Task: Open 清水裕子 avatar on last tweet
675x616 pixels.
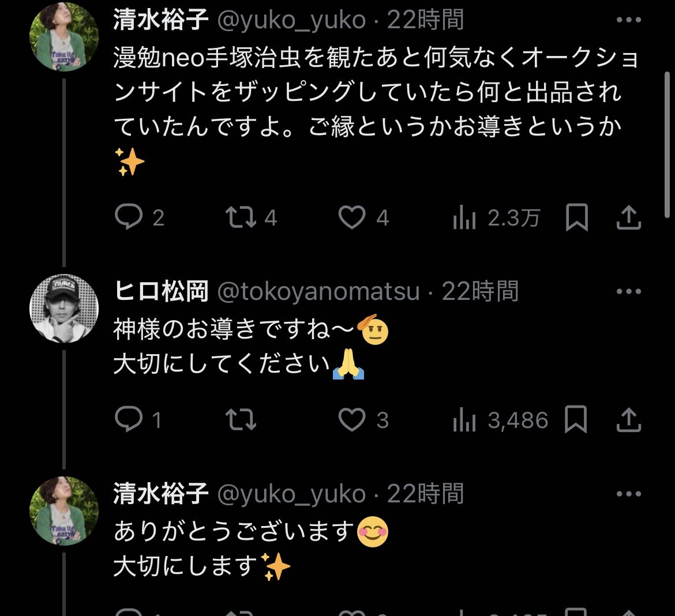Action: 64,511
